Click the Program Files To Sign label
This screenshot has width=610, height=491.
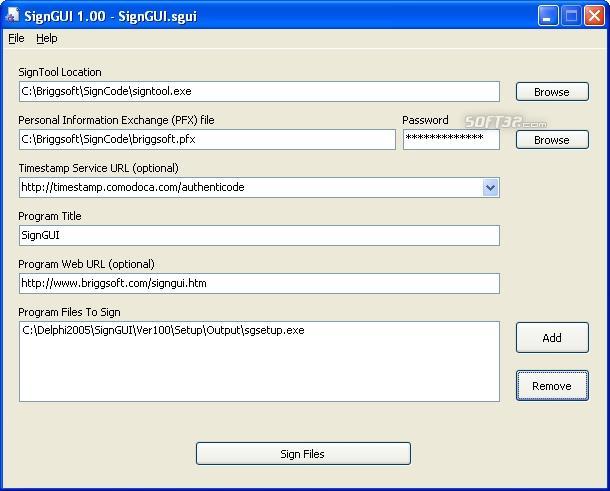(x=69, y=312)
